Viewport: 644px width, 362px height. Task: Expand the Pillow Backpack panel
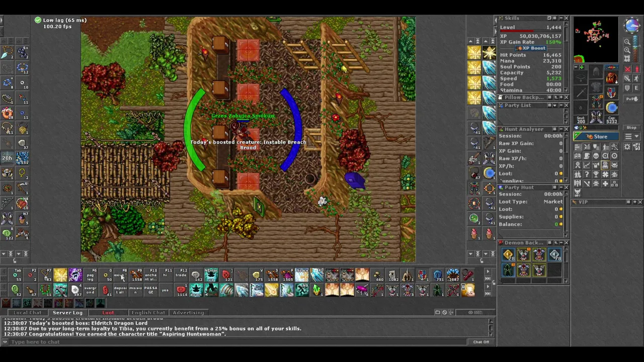click(561, 97)
